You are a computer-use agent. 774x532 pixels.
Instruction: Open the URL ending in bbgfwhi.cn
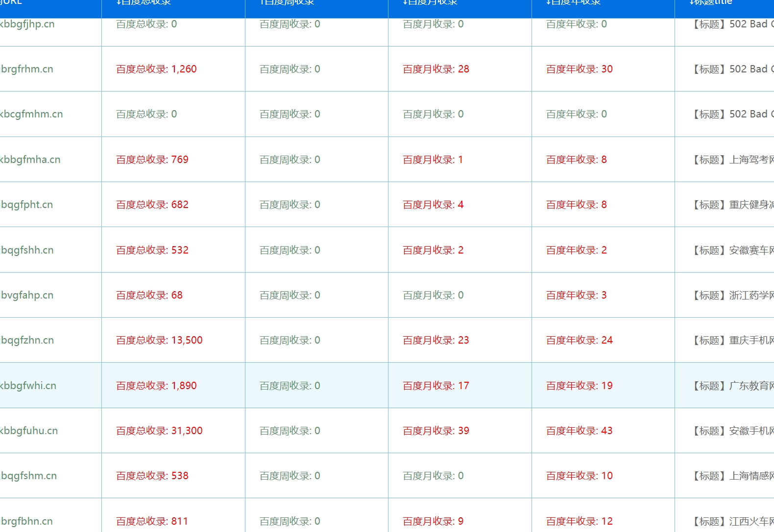tap(28, 386)
